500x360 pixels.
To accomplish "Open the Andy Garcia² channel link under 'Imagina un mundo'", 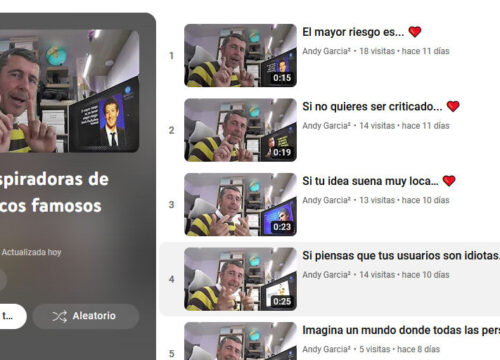I will pyautogui.click(x=326, y=349).
